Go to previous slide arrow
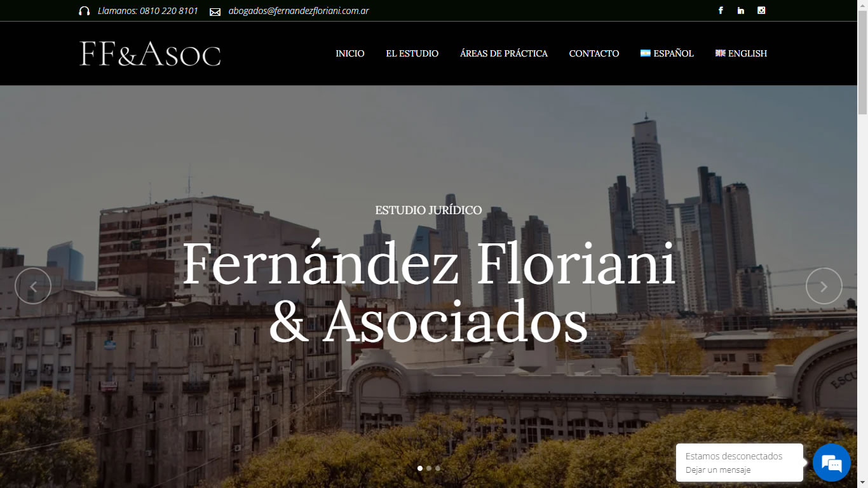Viewport: 868px width, 488px height. tap(33, 286)
